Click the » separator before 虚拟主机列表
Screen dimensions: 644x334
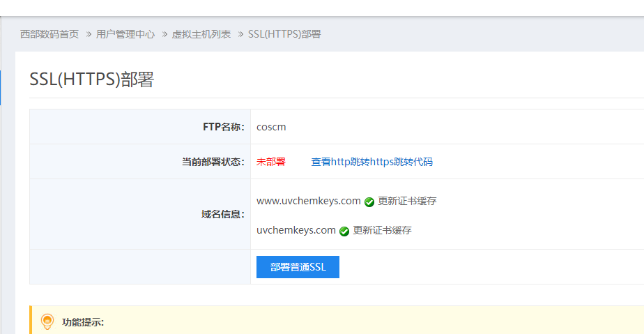(164, 34)
